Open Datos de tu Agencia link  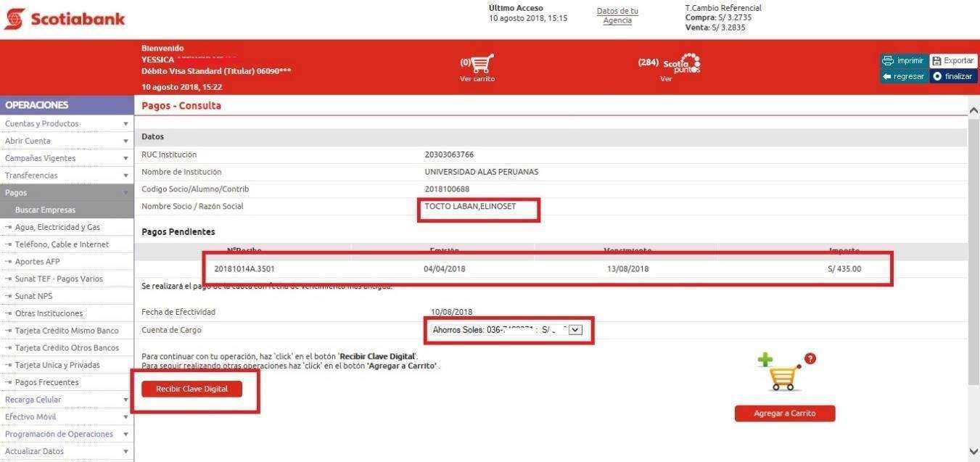617,16
